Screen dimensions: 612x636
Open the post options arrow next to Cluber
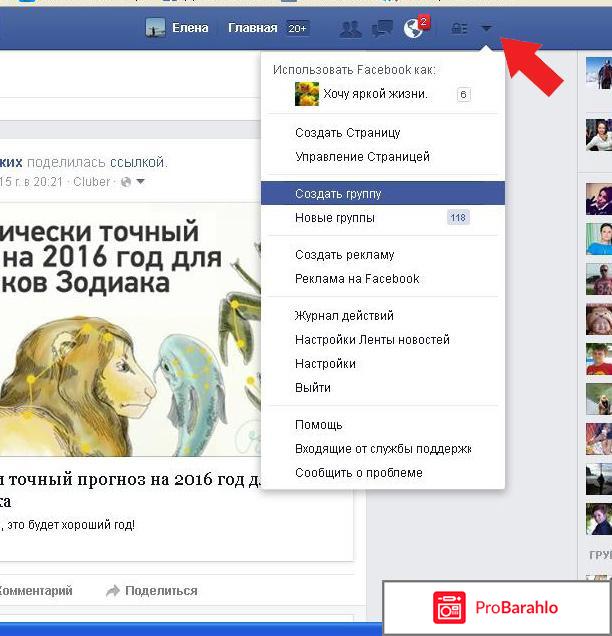[x=140, y=181]
